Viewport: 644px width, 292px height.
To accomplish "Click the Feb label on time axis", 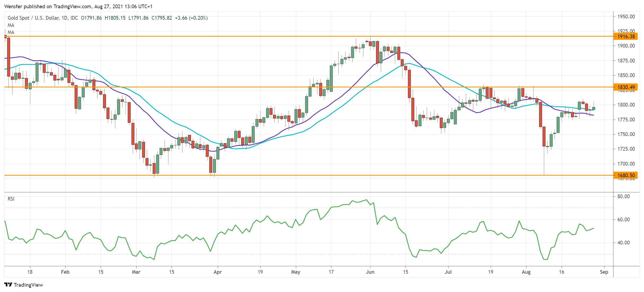I will 65,272.
